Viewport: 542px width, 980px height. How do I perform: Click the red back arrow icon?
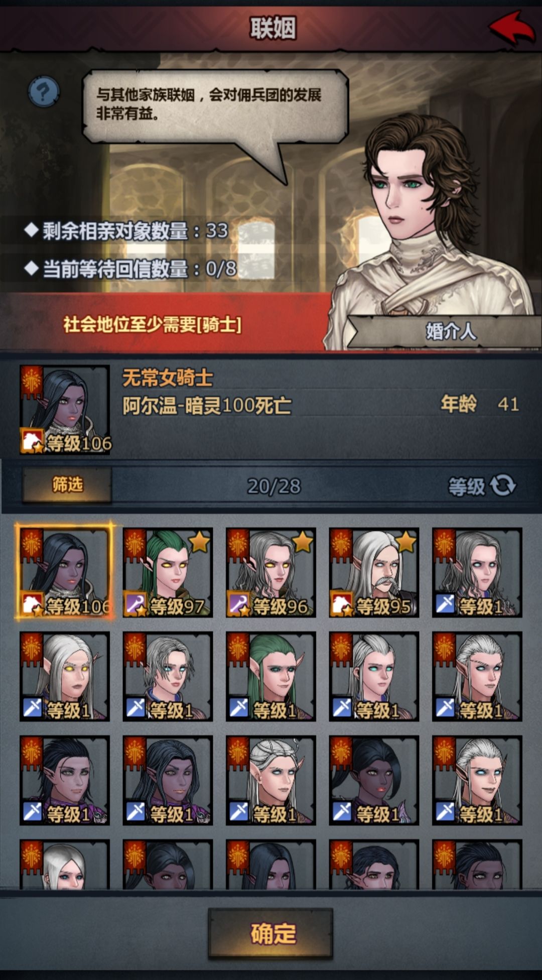tap(512, 28)
